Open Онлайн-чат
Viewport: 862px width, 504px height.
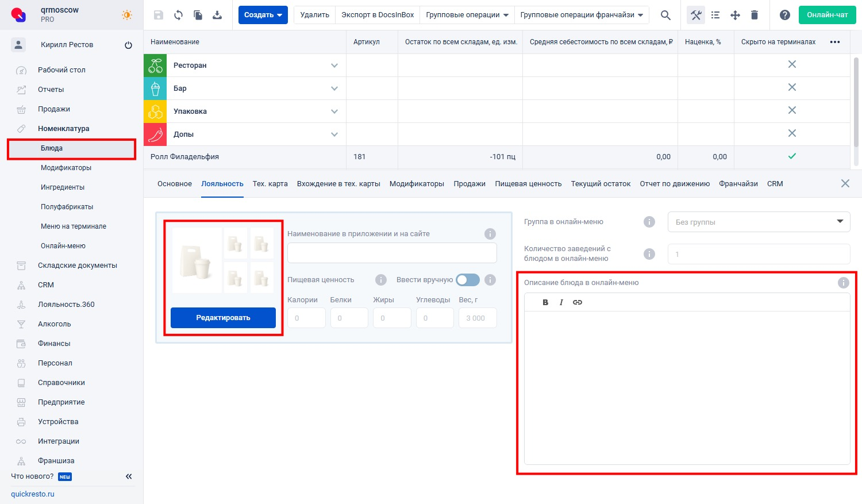coord(827,14)
